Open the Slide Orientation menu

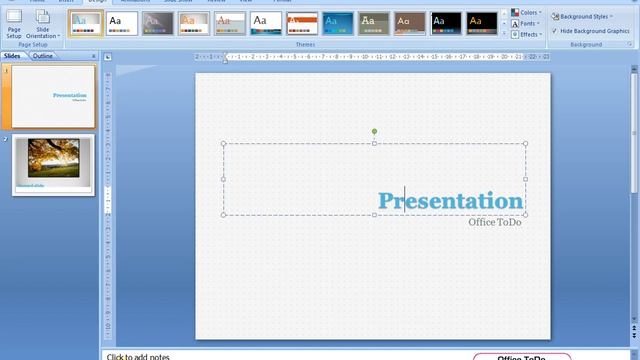(42, 24)
